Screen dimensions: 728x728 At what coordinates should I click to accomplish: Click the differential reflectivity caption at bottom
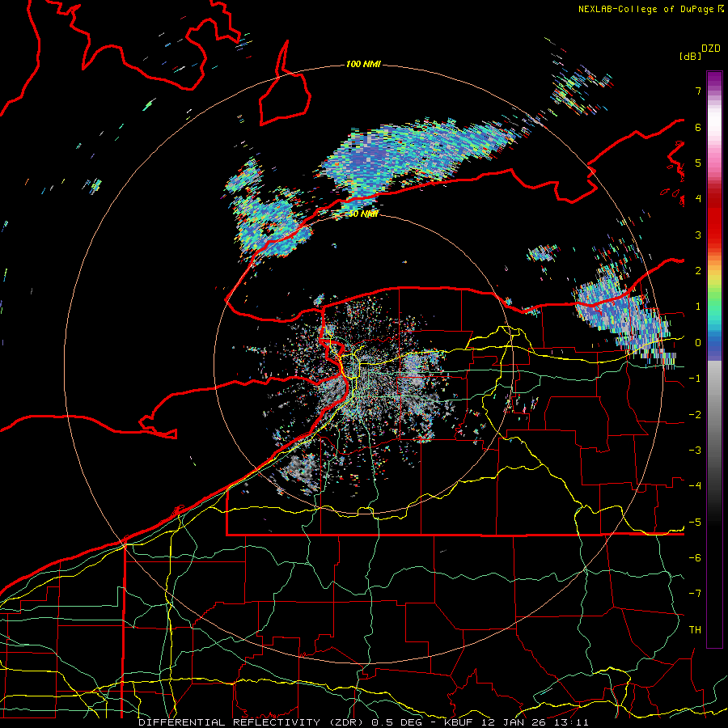(x=363, y=722)
